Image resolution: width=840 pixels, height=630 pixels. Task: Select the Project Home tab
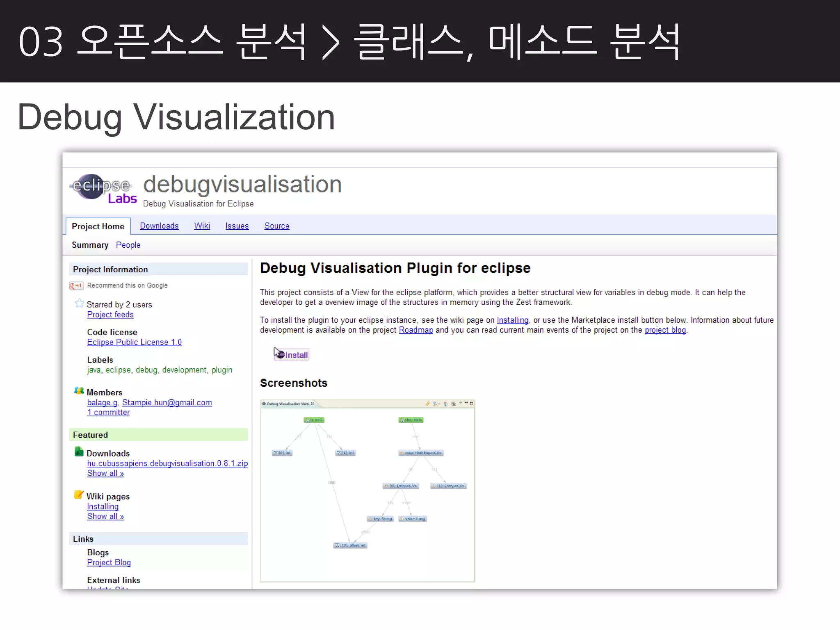tap(98, 226)
